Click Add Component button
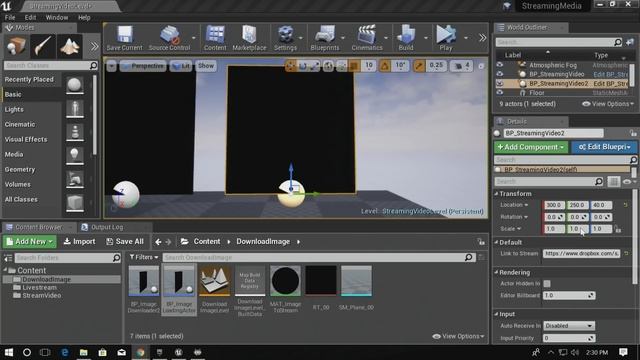 pyautogui.click(x=531, y=147)
